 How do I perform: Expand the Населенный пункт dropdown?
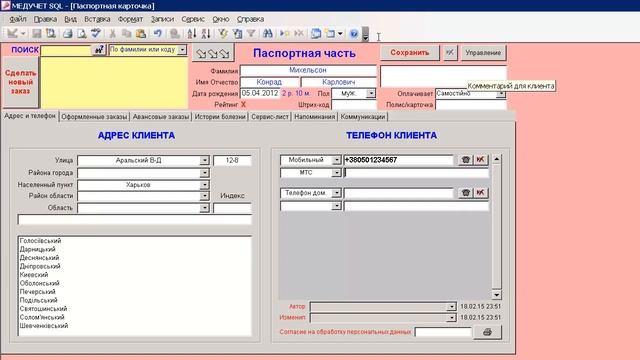(x=204, y=185)
